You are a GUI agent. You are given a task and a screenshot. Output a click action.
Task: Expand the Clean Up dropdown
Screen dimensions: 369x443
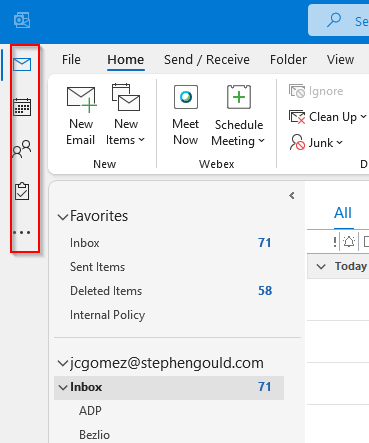pyautogui.click(x=328, y=117)
